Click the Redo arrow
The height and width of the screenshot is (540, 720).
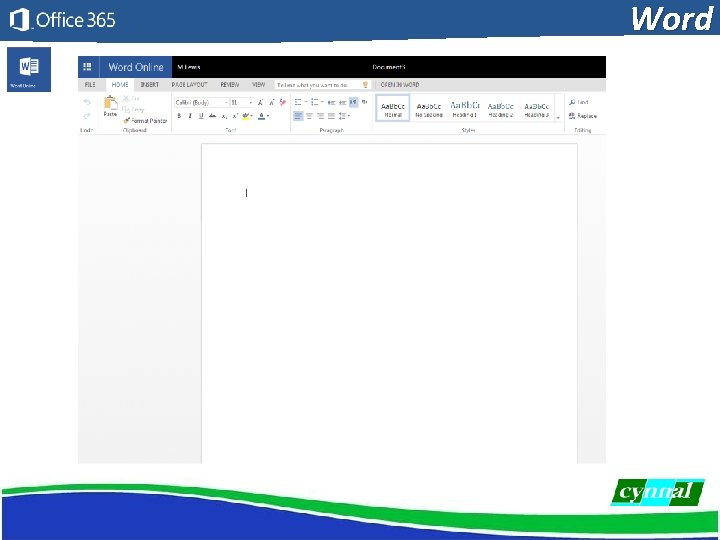[x=87, y=116]
